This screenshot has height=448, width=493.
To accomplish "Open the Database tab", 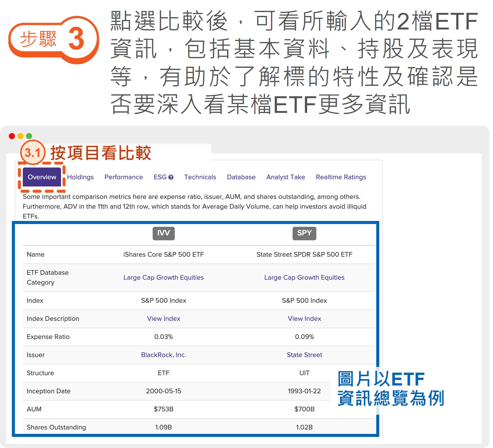I will [x=241, y=177].
